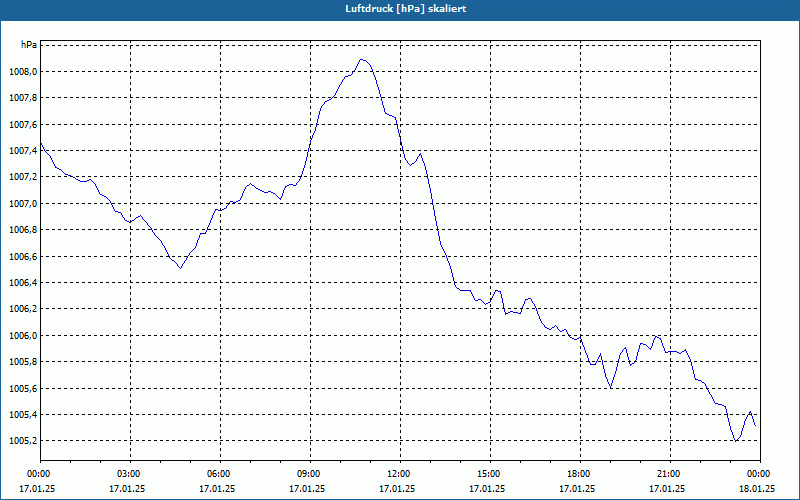
Task: Select the 1006,0 y-axis label
Action: (x=23, y=335)
